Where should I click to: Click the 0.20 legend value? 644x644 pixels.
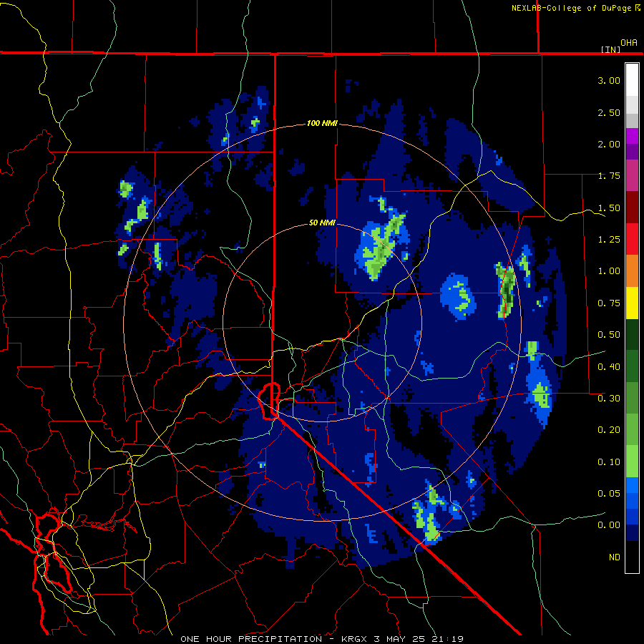[609, 430]
